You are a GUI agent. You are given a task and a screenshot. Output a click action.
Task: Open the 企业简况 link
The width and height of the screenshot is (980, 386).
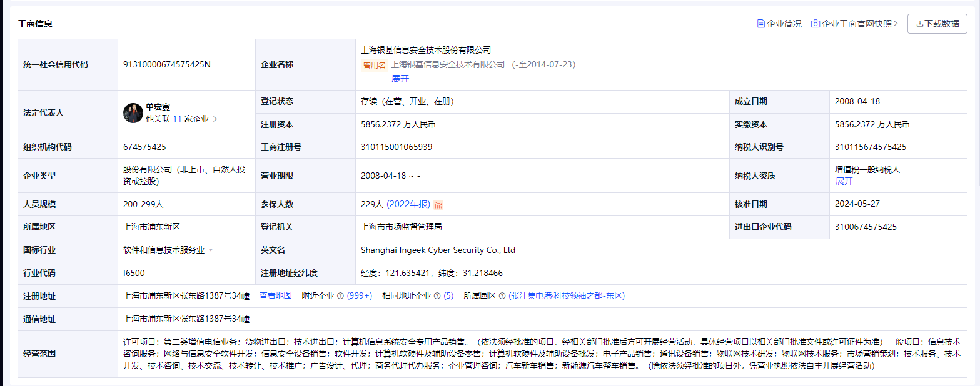tap(784, 24)
